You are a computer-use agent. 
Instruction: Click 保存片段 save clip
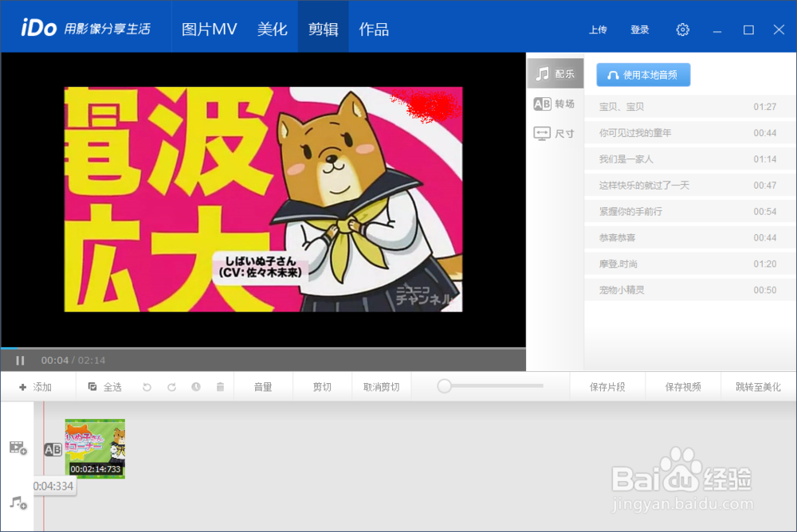[607, 387]
